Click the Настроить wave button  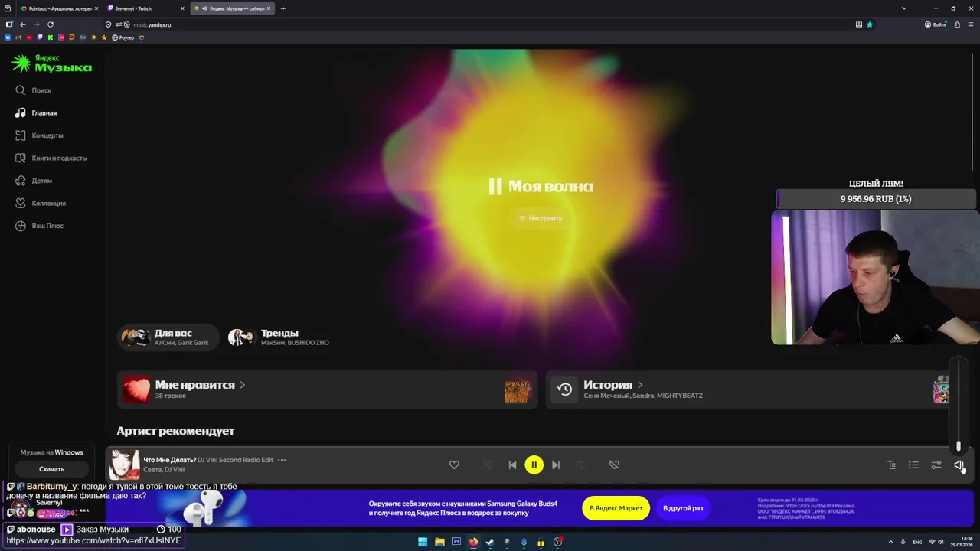pos(541,218)
